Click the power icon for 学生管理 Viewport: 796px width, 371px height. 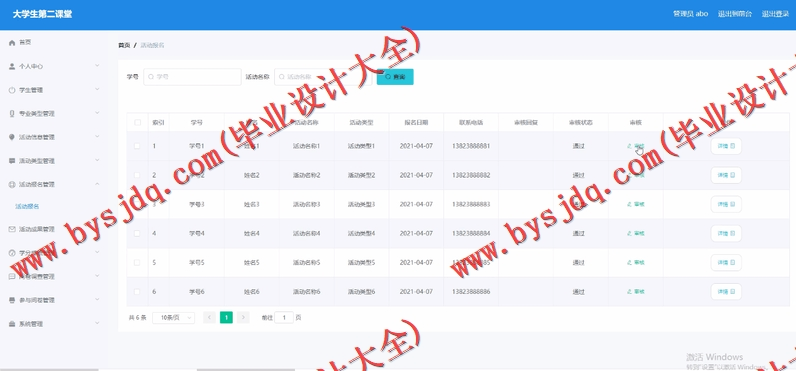pos(12,90)
